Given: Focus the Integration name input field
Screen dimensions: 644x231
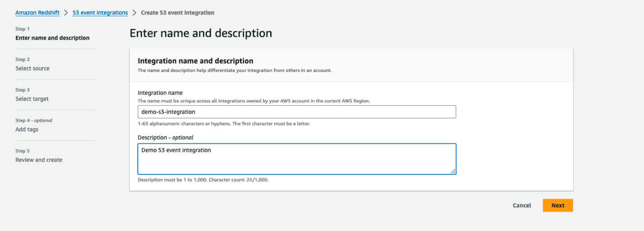Looking at the screenshot, I should [297, 112].
